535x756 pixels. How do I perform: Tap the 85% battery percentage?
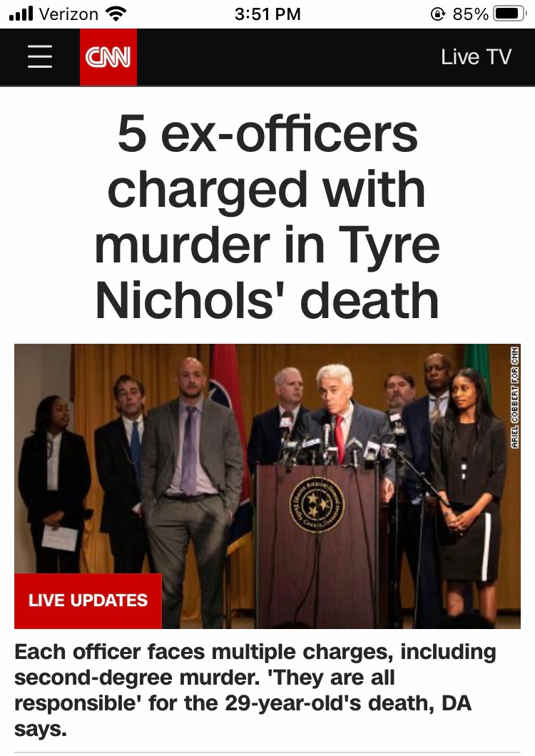click(470, 14)
